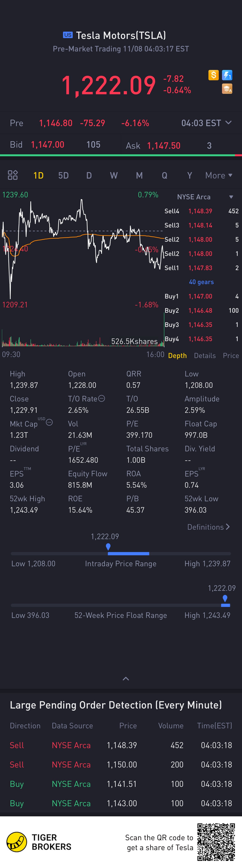The width and height of the screenshot is (242, 868).
Task: Collapse details with the up chevron
Action: point(126,679)
